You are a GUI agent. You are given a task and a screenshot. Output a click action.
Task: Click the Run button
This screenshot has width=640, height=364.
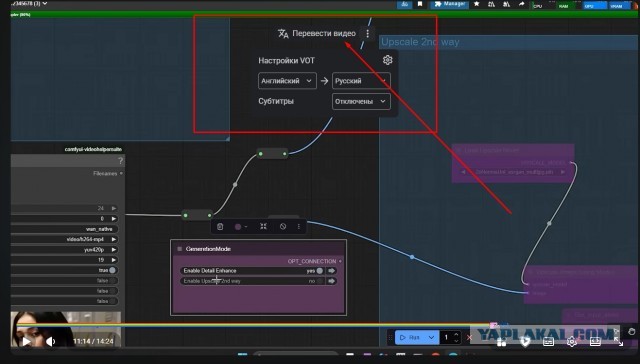[410, 337]
